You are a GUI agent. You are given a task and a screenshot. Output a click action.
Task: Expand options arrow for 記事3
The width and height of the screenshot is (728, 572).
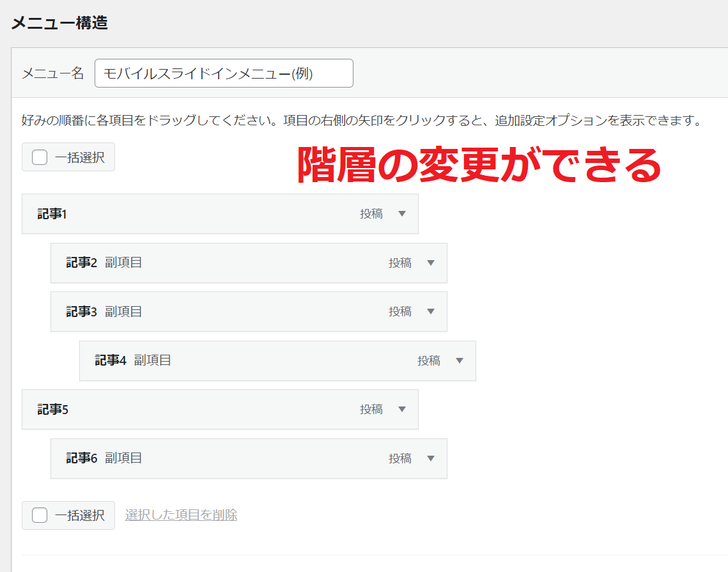431,312
